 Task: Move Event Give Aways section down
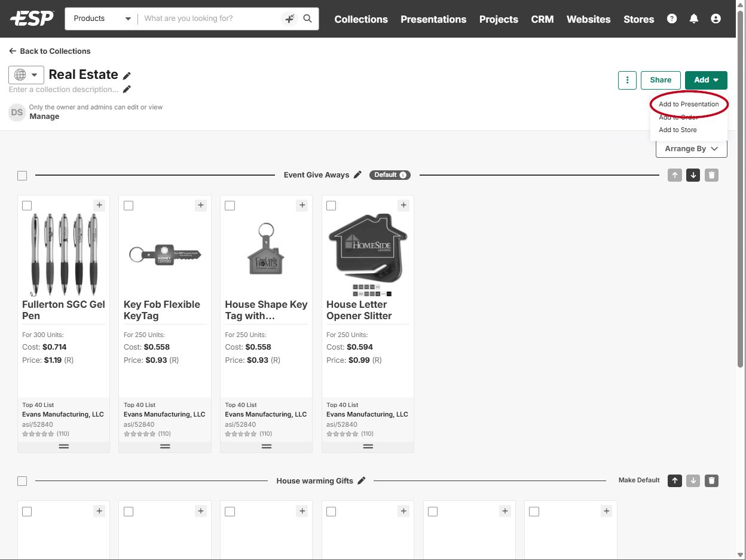click(x=693, y=175)
